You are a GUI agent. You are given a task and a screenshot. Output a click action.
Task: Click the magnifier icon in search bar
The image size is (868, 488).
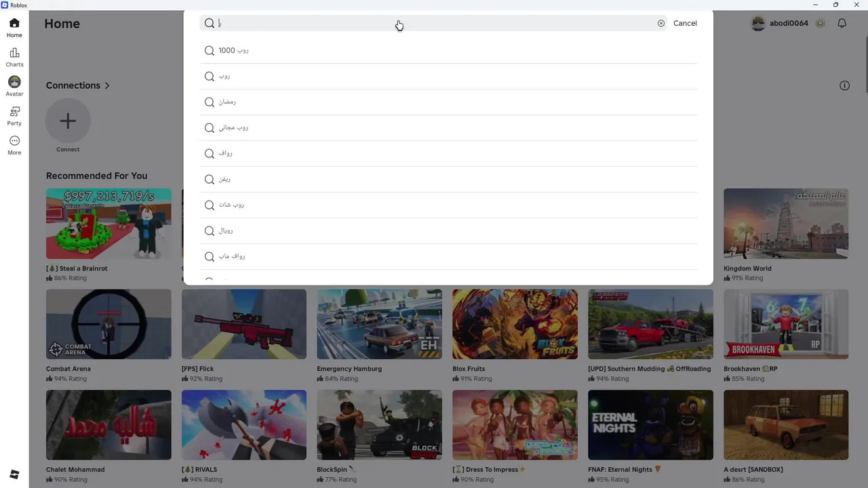pyautogui.click(x=210, y=23)
